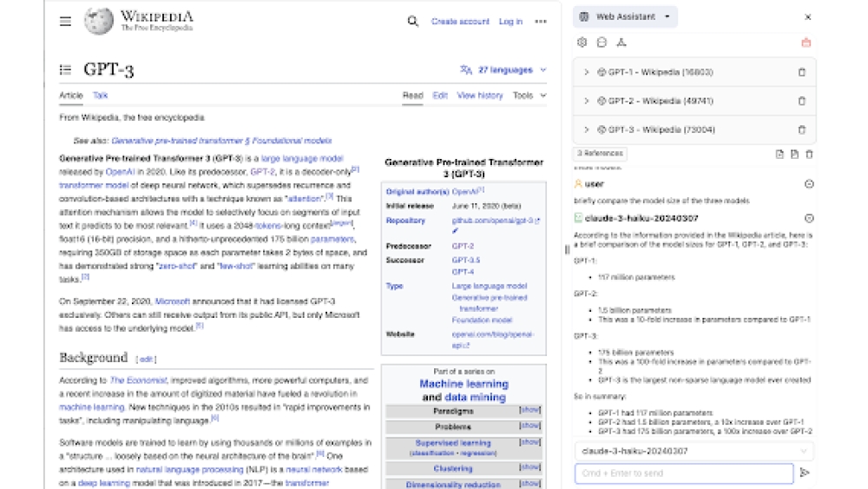
Task: Expand the GPT-1 - Wikipedia reference
Action: [x=586, y=72]
